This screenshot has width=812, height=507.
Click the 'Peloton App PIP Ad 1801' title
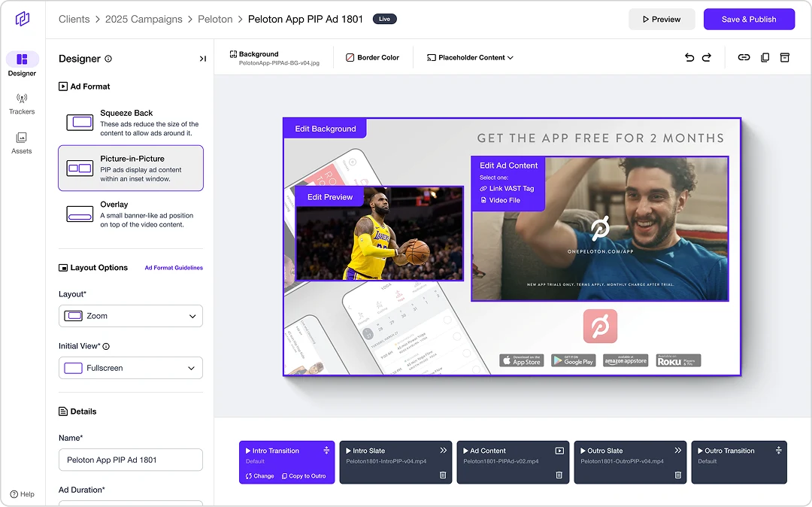(305, 19)
